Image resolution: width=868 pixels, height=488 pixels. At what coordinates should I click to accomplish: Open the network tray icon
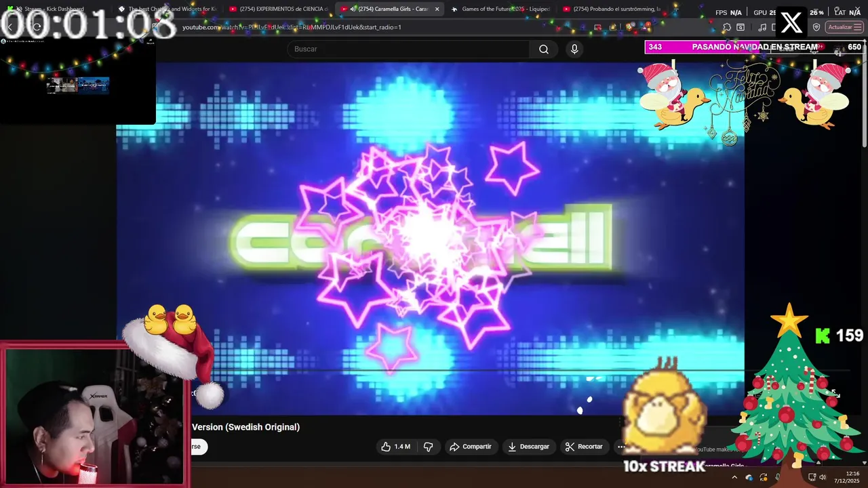tap(812, 477)
